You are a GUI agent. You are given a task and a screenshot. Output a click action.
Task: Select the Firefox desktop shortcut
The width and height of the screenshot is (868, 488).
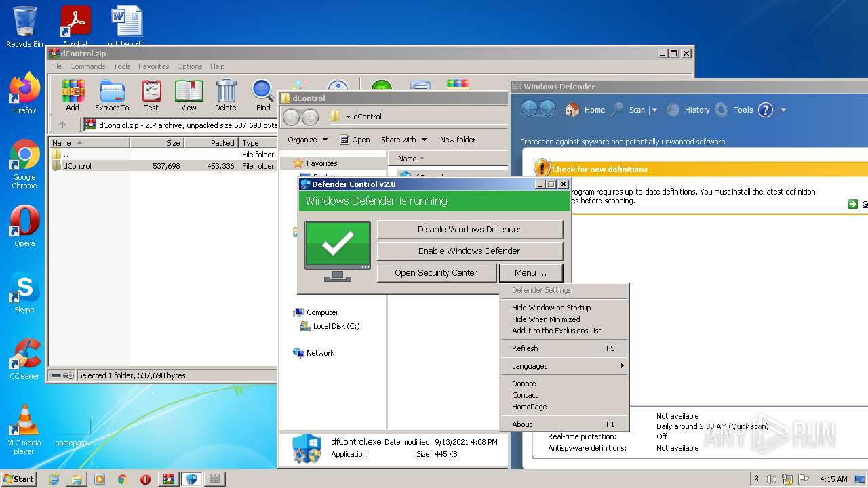point(24,94)
